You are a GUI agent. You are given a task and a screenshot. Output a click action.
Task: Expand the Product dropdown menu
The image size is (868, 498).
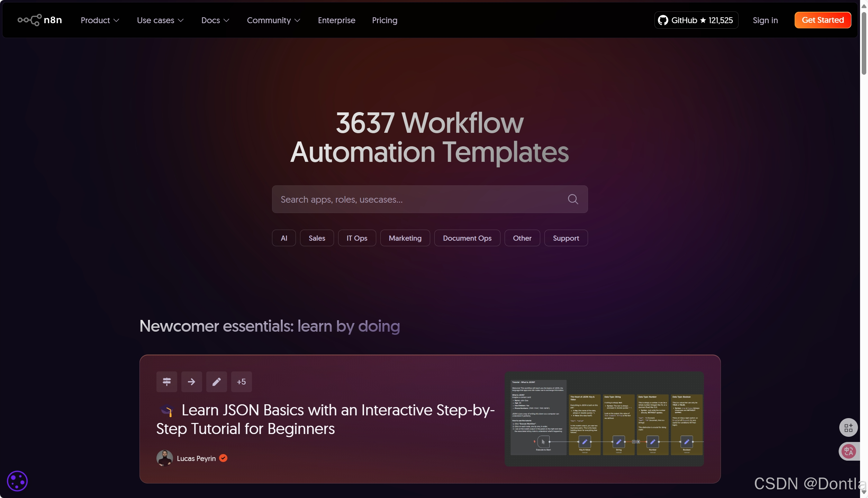coord(100,20)
